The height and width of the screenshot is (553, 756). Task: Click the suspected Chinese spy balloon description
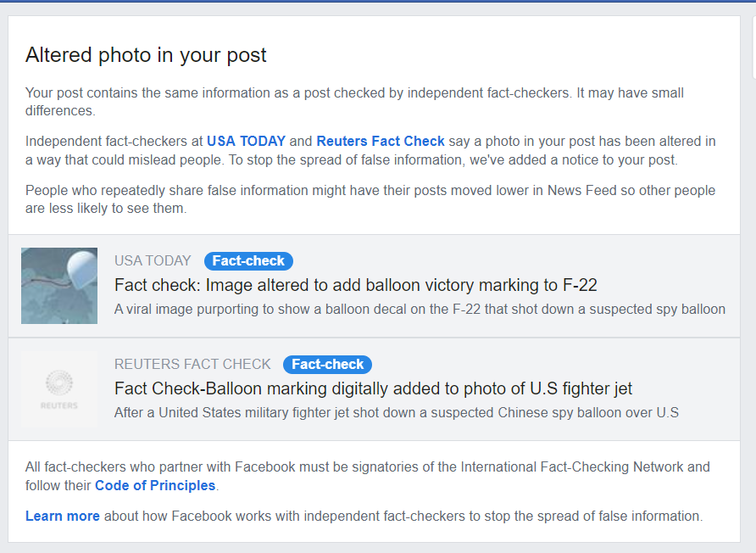click(x=397, y=413)
